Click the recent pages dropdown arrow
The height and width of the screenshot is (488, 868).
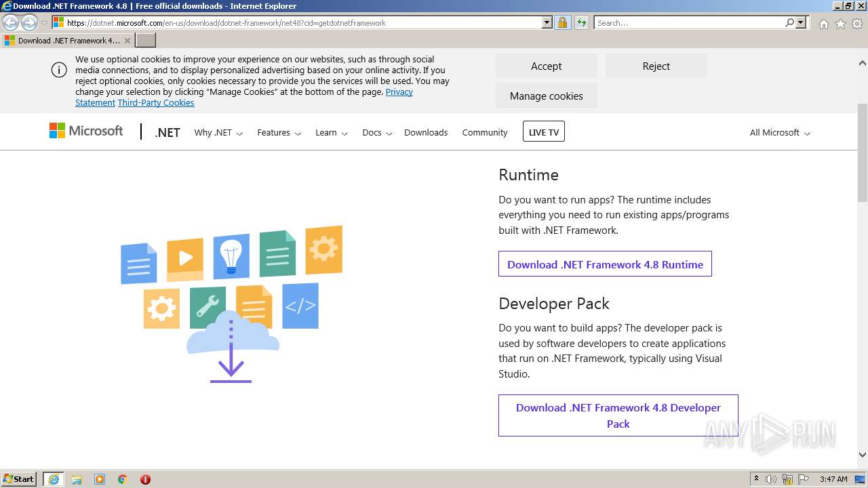(44, 23)
